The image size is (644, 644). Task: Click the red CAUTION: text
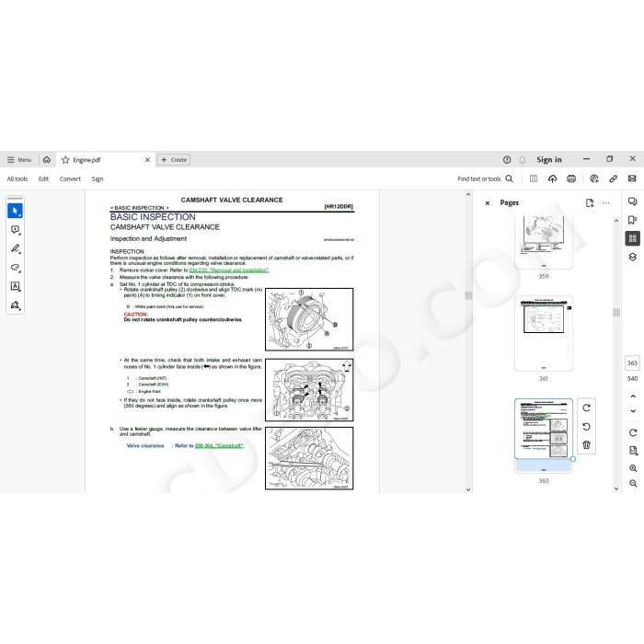click(136, 315)
